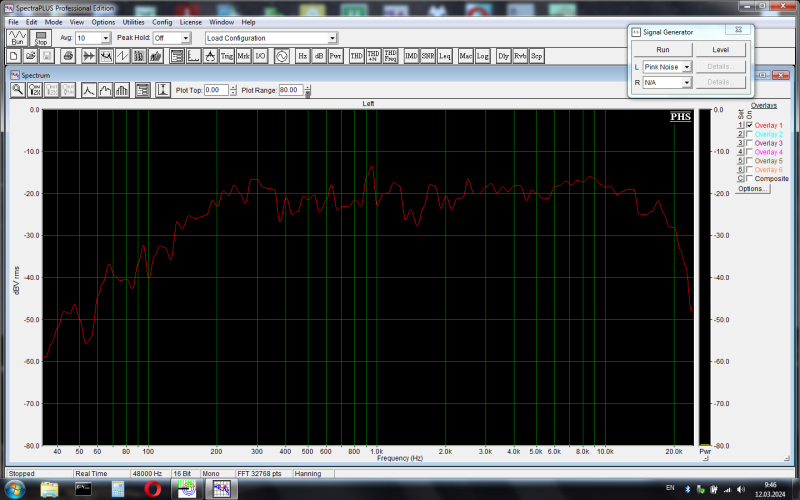Screen dimensions: 800x500
Task: Open the I/O toolbar button
Action: [260, 56]
